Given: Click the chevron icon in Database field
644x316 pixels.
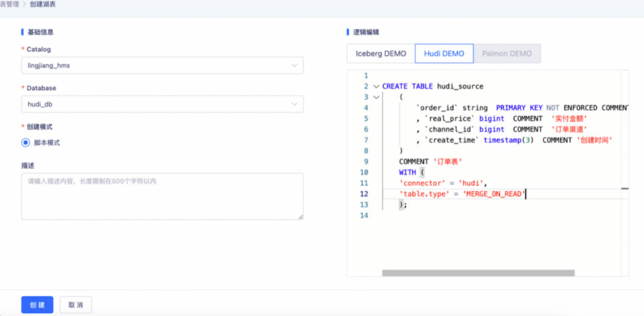Looking at the screenshot, I should (295, 104).
